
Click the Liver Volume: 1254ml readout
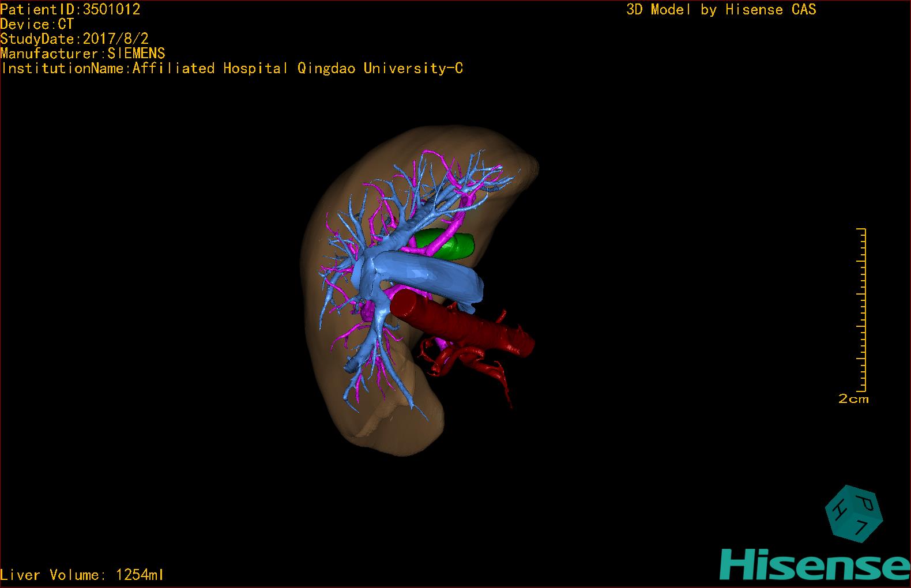coord(82,575)
